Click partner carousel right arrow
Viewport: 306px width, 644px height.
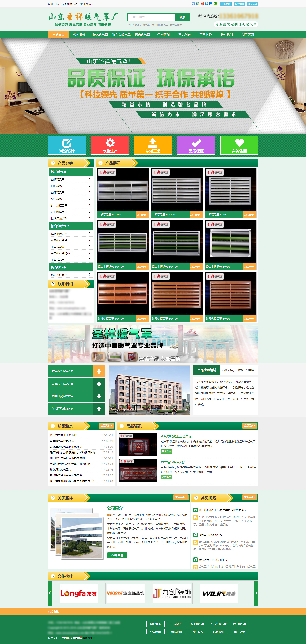[256, 593]
